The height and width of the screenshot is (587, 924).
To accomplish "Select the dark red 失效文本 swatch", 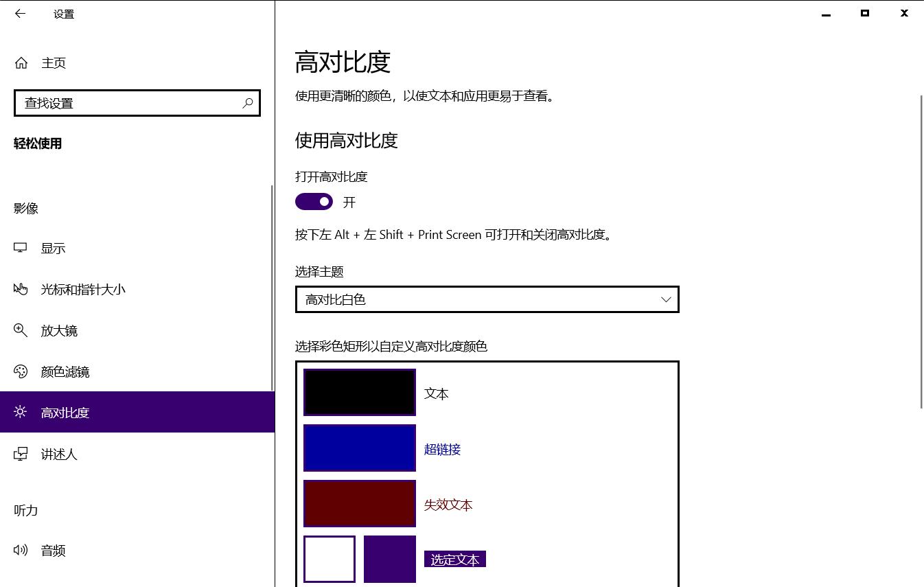I will point(359,503).
